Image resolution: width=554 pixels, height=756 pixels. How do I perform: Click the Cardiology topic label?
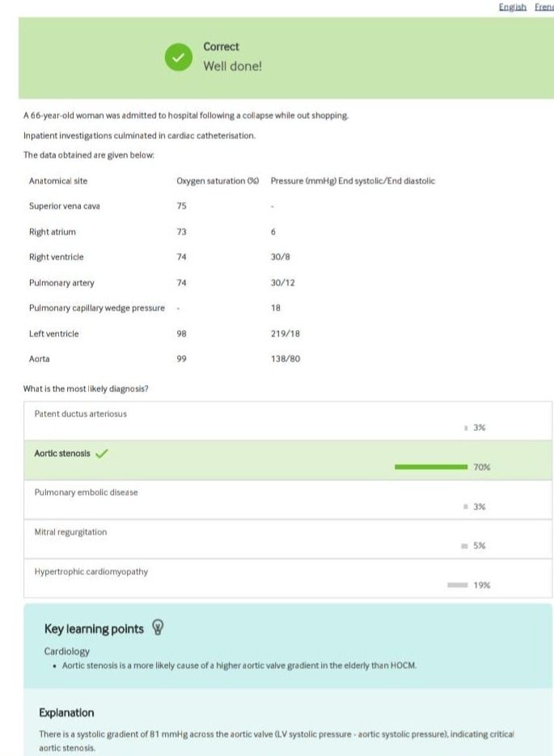[x=66, y=651]
